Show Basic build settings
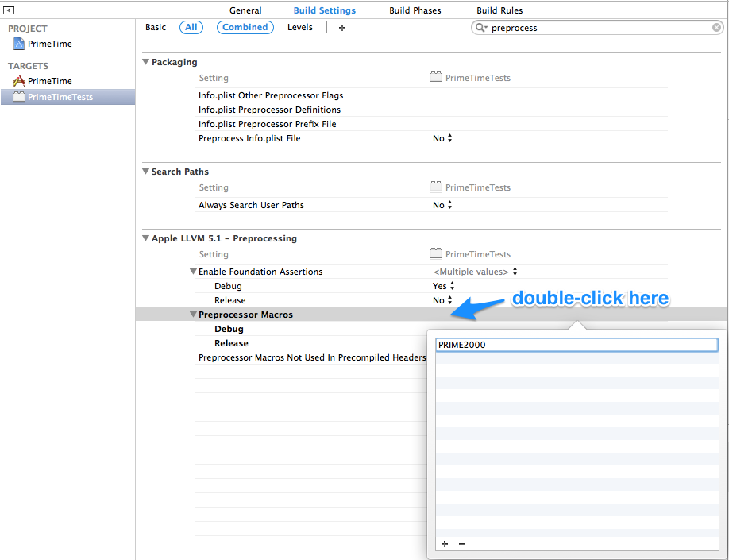 156,27
